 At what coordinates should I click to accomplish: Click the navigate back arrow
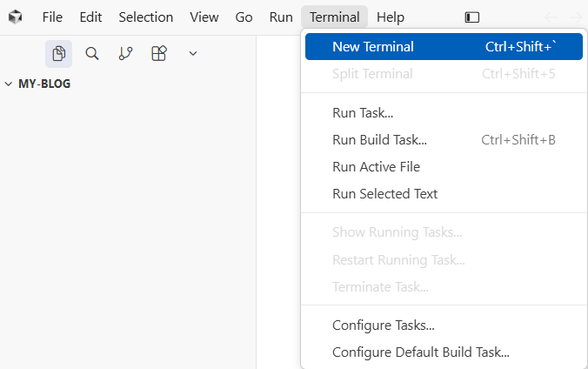pyautogui.click(x=550, y=17)
